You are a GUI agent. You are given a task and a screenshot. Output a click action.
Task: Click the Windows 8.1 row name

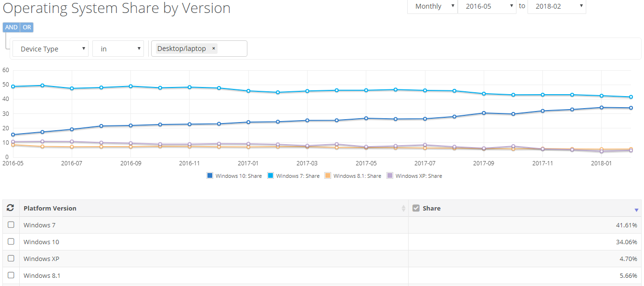click(x=42, y=275)
